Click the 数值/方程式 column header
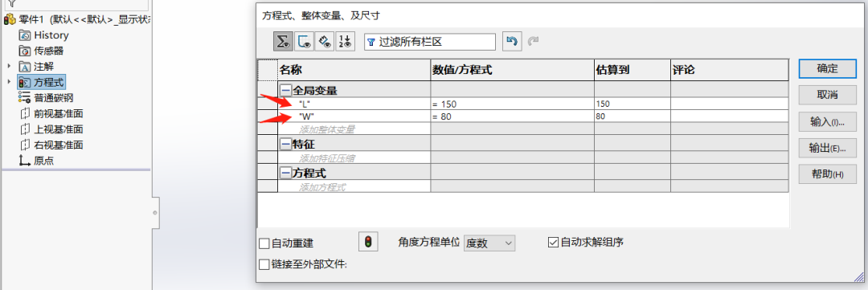868x290 pixels. click(x=513, y=70)
